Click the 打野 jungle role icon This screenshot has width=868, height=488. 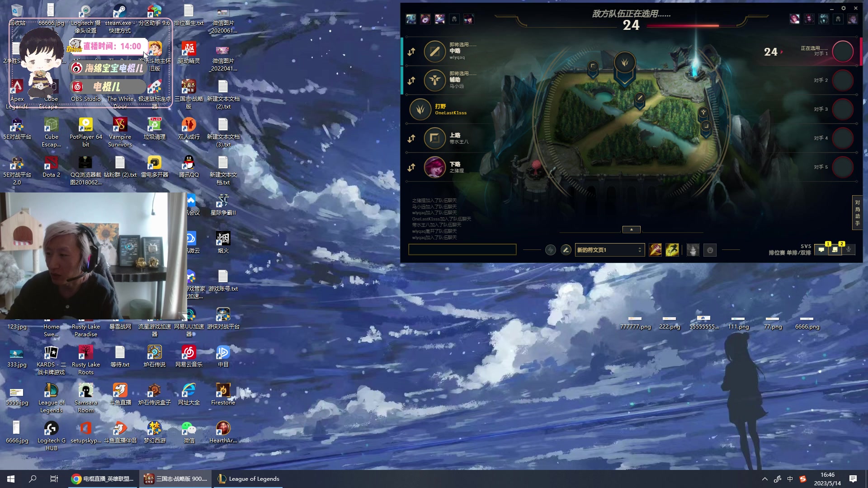coord(420,109)
